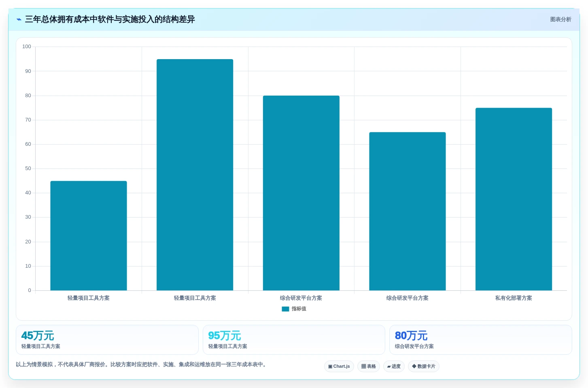Open the 45万元 data card
This screenshot has height=388, width=588.
click(x=107, y=340)
